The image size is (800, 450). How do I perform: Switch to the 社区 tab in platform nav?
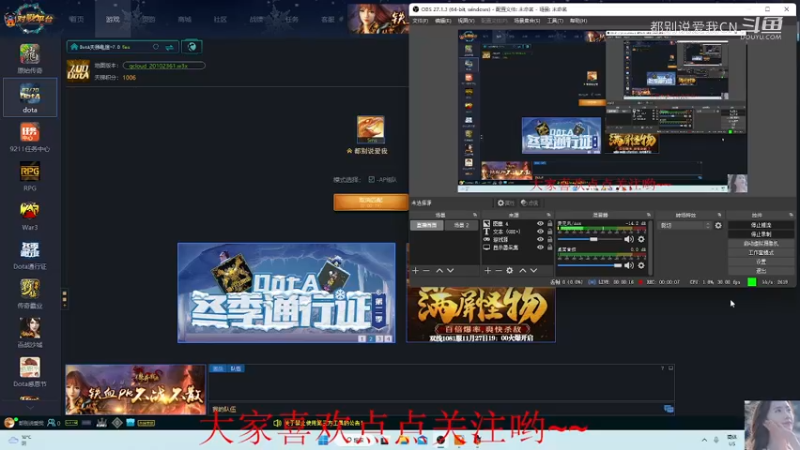coord(220,19)
